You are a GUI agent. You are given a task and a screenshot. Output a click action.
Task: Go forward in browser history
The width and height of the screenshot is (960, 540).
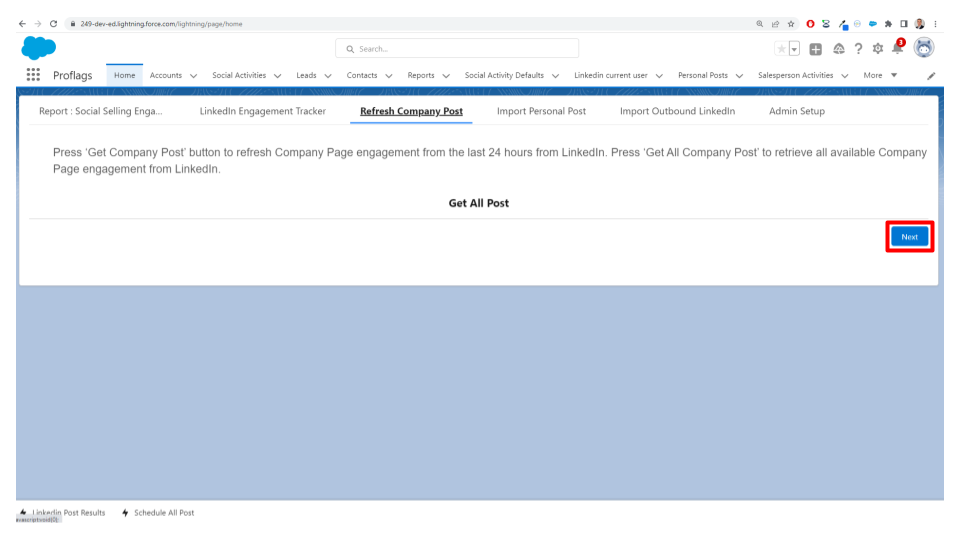point(38,24)
